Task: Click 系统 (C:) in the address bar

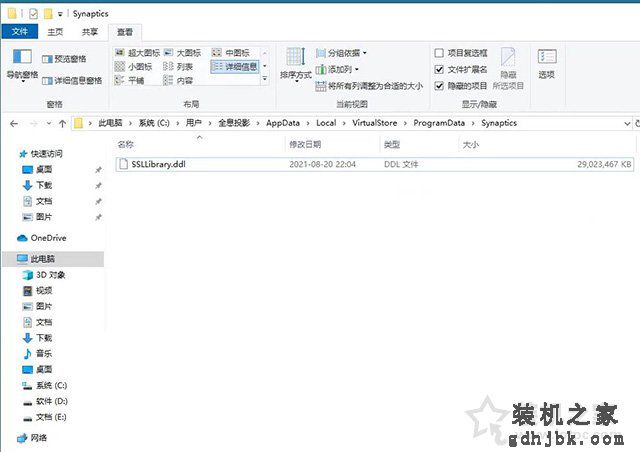Action: [154, 123]
